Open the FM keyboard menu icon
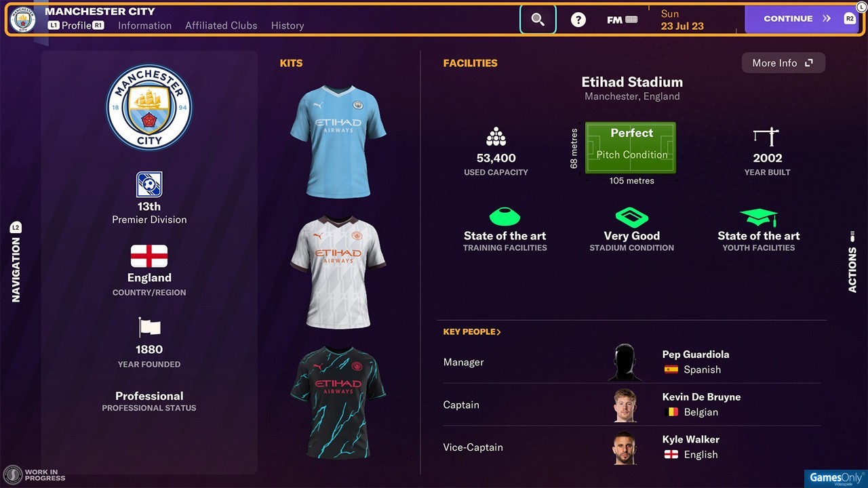Viewport: 868px width, 488px height. click(622, 20)
